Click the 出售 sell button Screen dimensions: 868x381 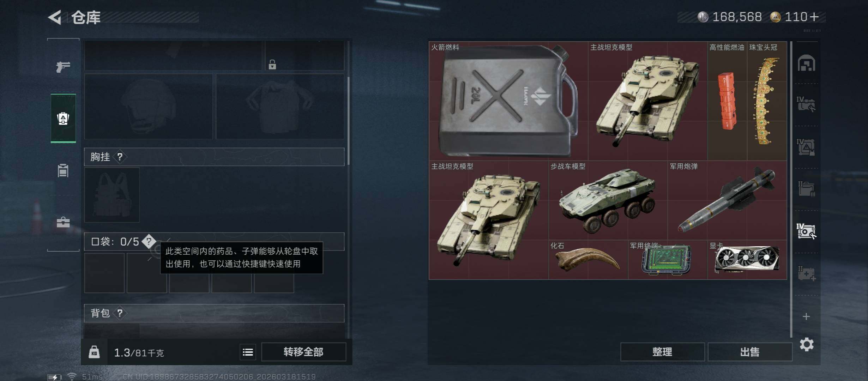point(750,352)
